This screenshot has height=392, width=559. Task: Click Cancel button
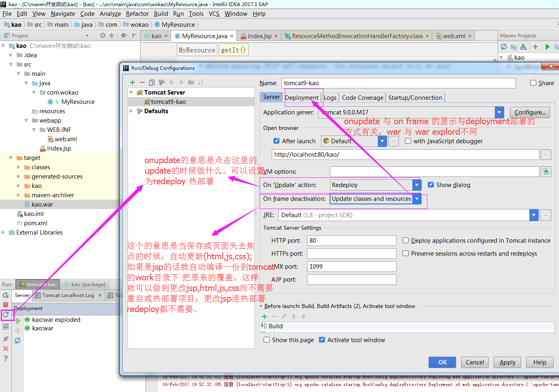click(475, 362)
